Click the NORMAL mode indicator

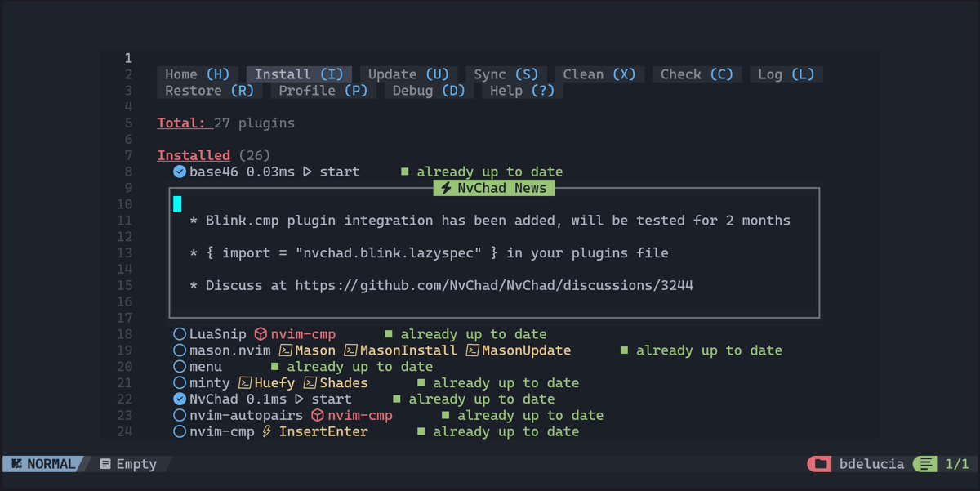pos(42,464)
